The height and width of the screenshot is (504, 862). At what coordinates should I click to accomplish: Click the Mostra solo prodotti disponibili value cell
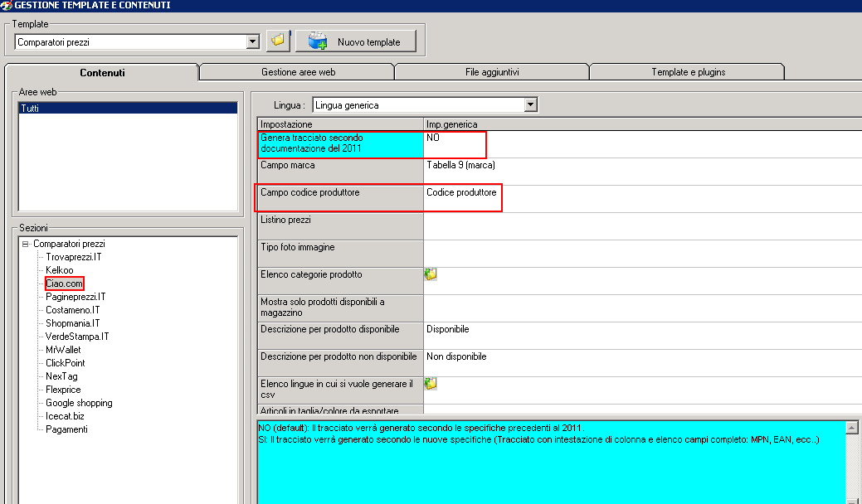[643, 308]
